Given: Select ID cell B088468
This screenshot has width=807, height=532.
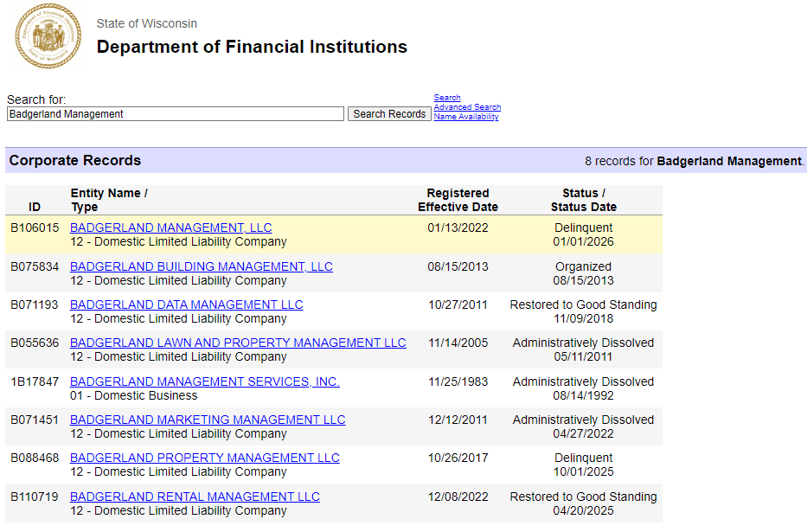Looking at the screenshot, I should pos(35,458).
